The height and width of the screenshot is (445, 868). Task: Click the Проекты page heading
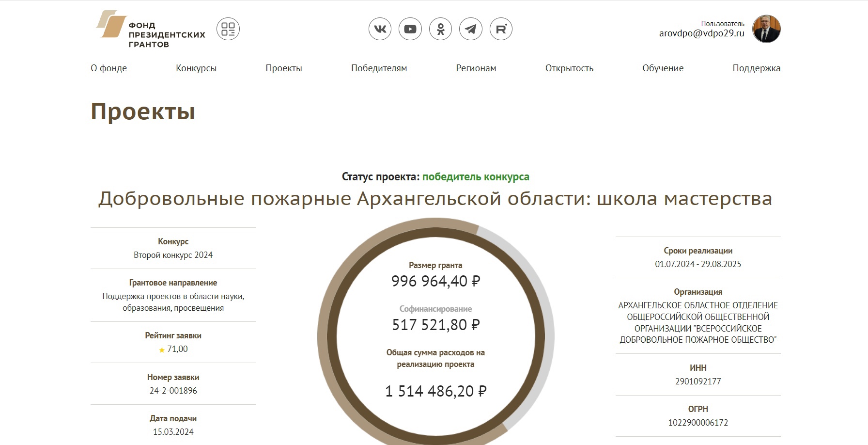click(143, 111)
